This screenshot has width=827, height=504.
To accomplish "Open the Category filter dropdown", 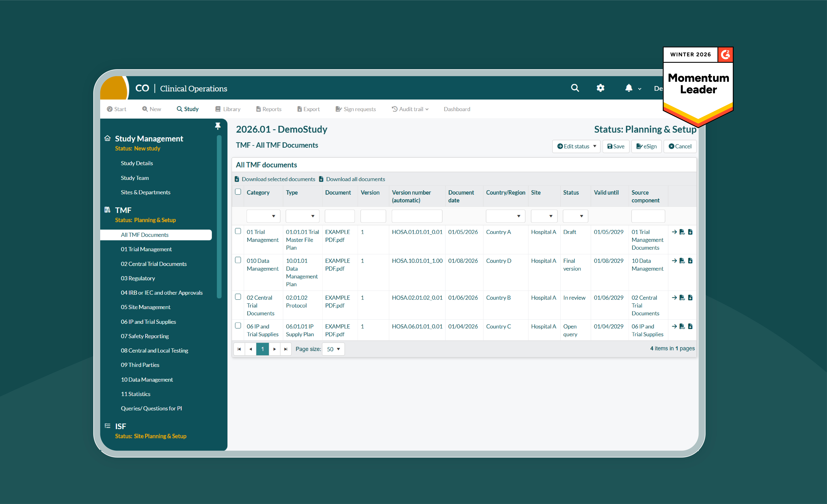I will pos(263,216).
